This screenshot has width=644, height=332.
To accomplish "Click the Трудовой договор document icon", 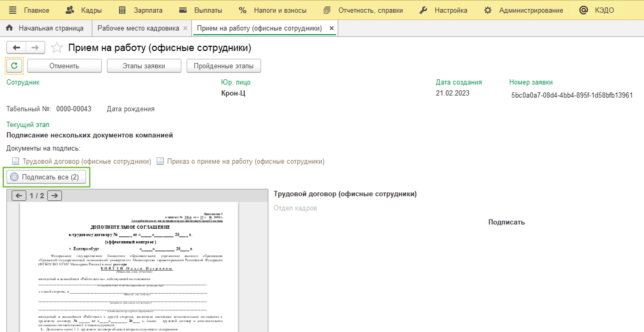I will (15, 161).
